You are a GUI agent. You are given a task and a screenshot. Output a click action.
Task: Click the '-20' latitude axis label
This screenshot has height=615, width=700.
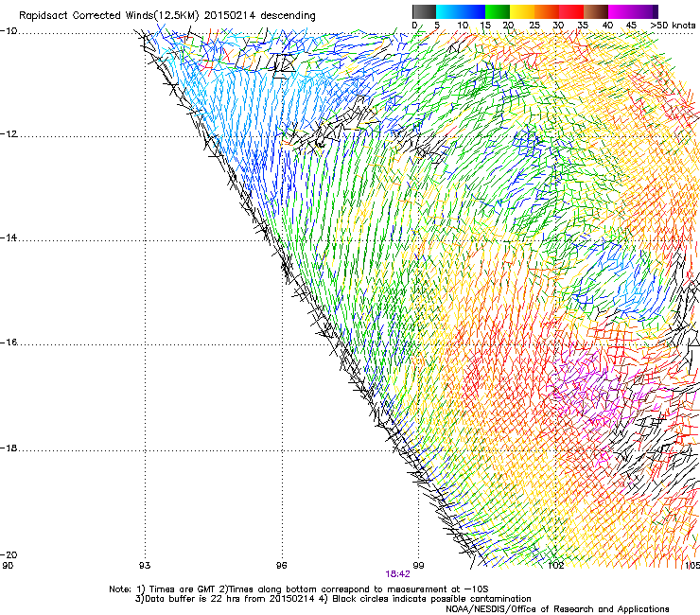coord(9,554)
